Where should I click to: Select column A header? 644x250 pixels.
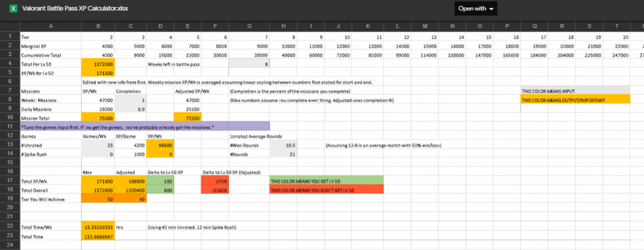[51, 26]
